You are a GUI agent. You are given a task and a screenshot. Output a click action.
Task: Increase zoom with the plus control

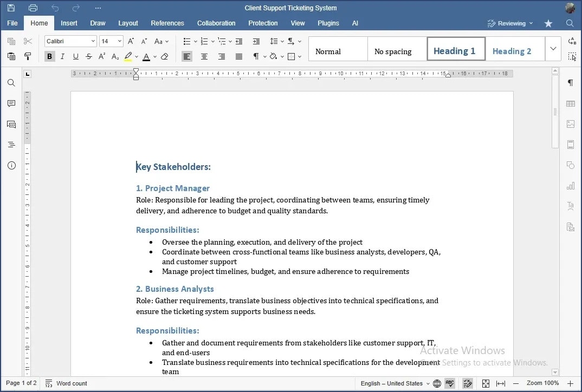coord(570,383)
